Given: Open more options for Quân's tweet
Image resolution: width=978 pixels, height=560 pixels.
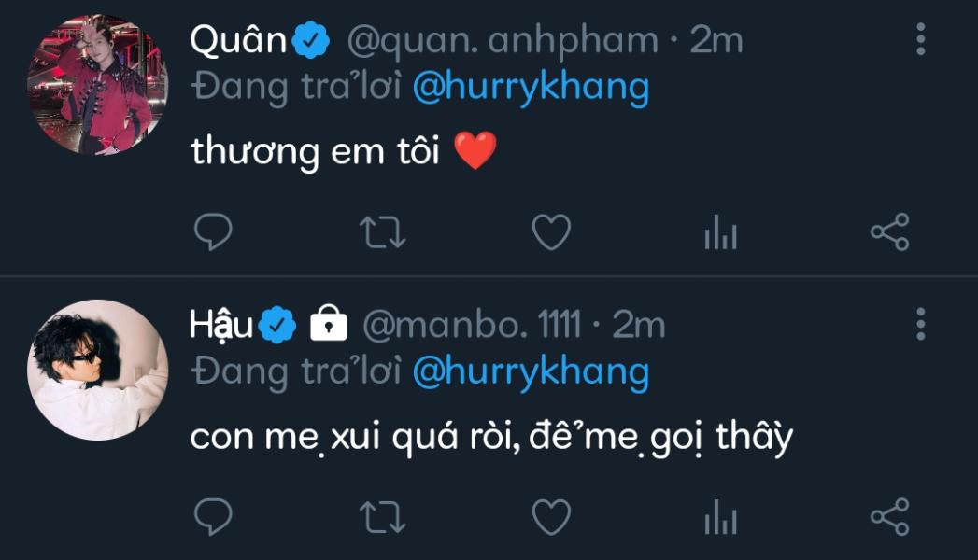Looking at the screenshot, I should pyautogui.click(x=921, y=40).
